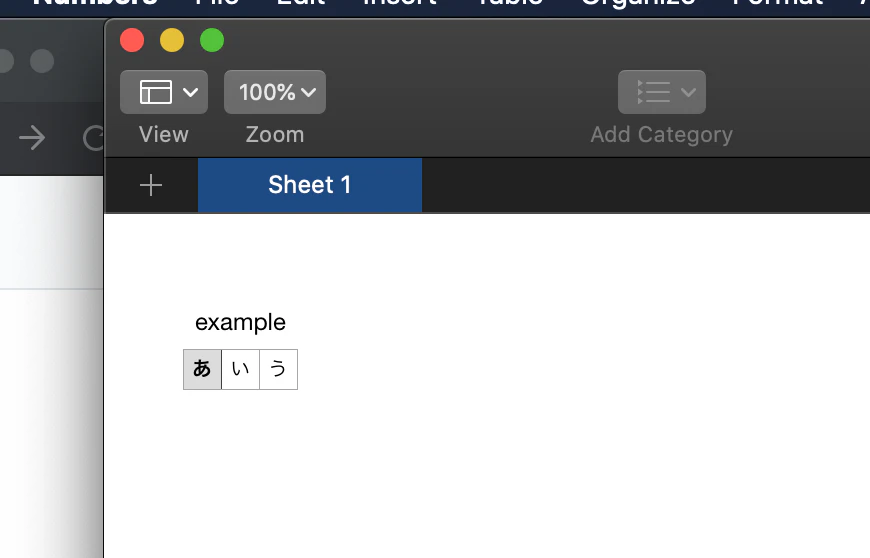The height and width of the screenshot is (558, 870).
Task: Add a new sheet with plus icon
Action: (x=151, y=185)
